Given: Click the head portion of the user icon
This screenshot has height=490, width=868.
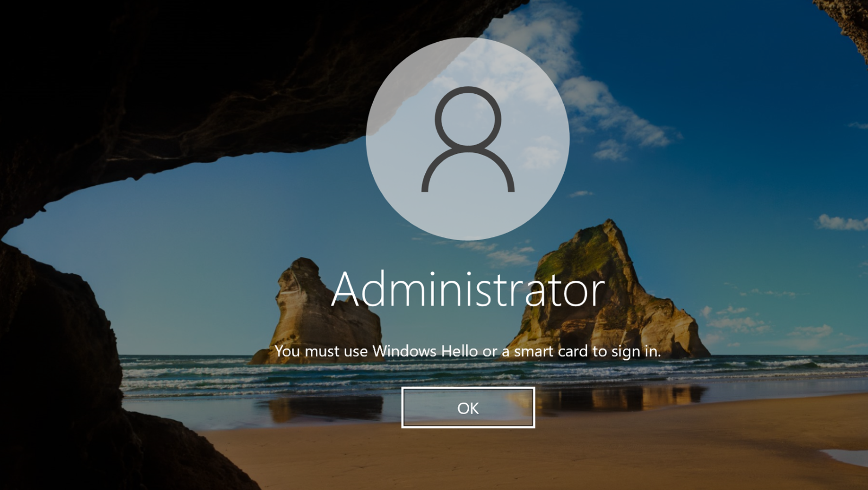Looking at the screenshot, I should click(x=468, y=117).
